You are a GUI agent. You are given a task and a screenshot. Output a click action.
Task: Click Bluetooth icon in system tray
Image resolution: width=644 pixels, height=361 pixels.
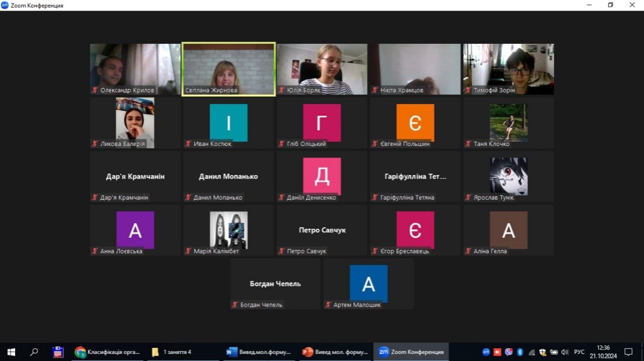click(x=520, y=352)
